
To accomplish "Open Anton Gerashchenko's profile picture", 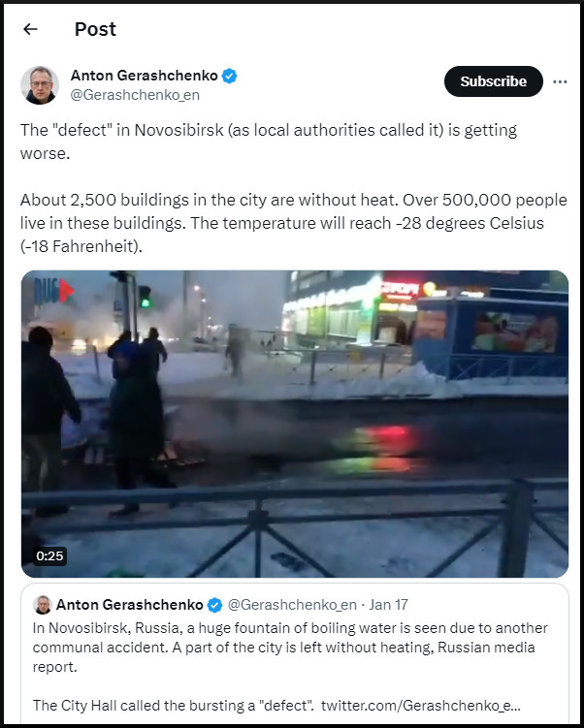I will 40,85.
